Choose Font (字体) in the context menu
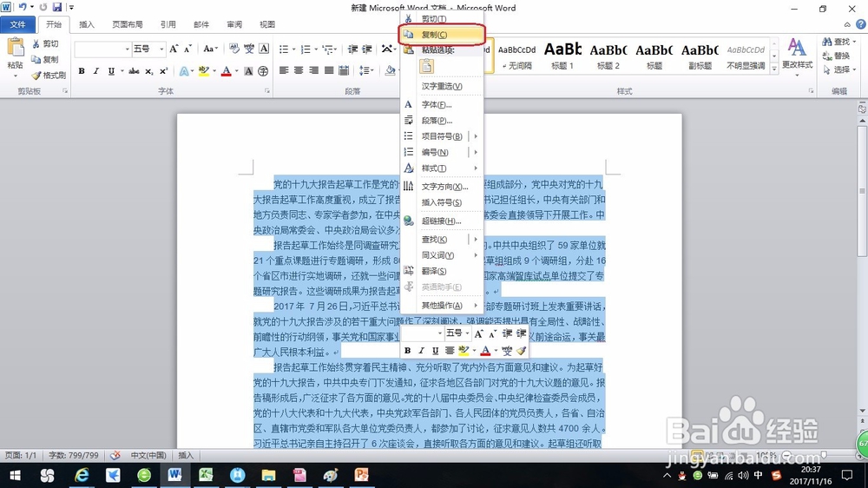The image size is (868, 488). click(441, 105)
